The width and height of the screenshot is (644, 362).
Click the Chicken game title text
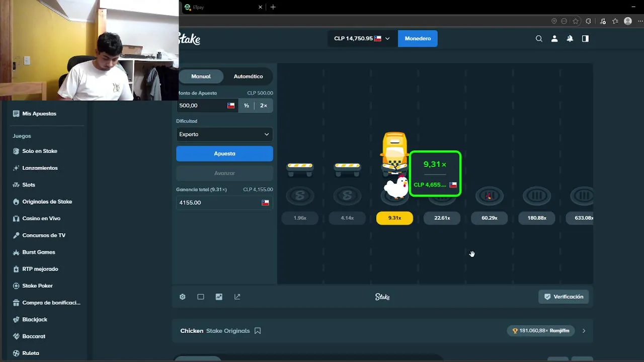pos(192,331)
